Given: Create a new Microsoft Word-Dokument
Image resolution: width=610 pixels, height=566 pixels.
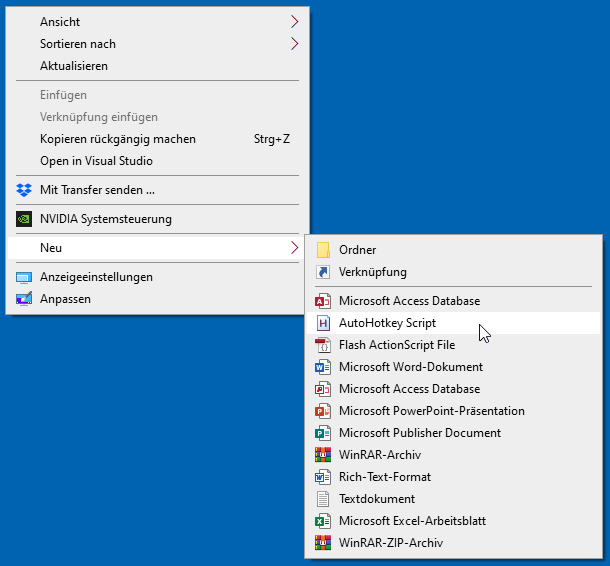Looking at the screenshot, I should pyautogui.click(x=410, y=367).
